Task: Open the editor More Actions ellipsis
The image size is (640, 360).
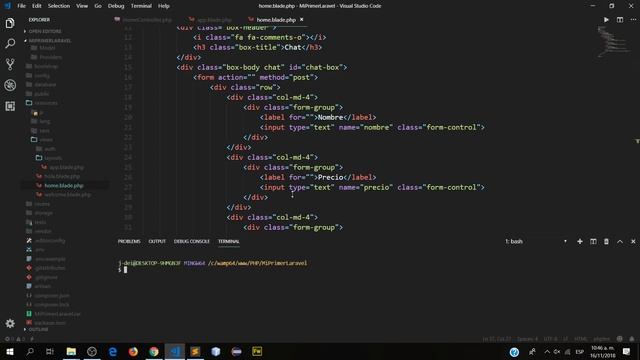Action: [633, 20]
